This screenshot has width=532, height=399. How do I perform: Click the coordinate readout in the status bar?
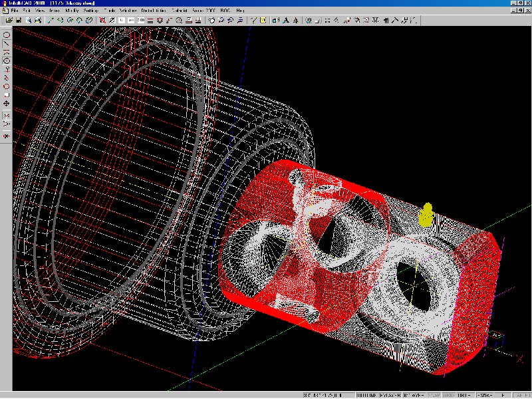[329, 395]
